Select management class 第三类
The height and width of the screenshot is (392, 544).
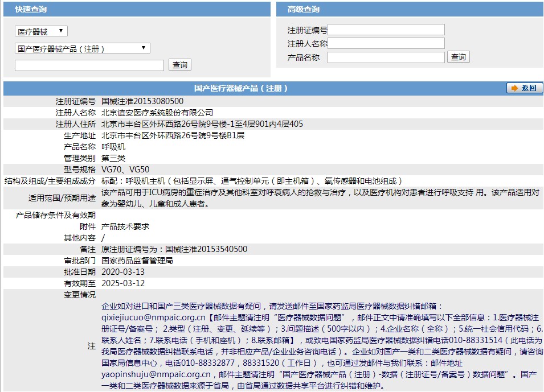[113, 158]
